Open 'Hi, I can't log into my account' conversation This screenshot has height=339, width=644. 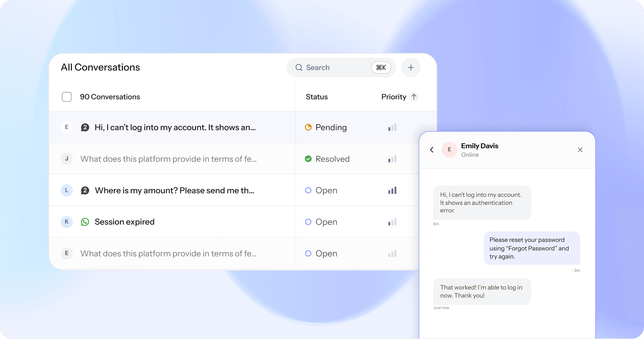(175, 127)
